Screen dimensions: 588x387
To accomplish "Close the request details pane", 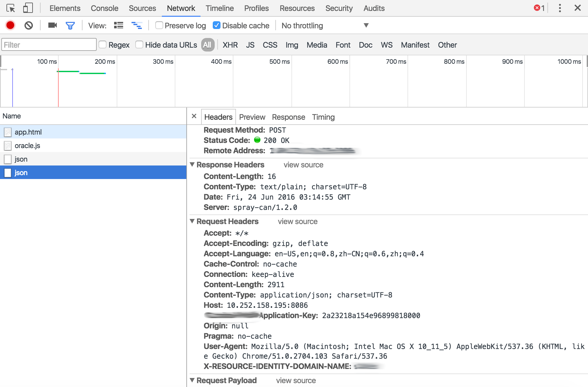I will [194, 116].
